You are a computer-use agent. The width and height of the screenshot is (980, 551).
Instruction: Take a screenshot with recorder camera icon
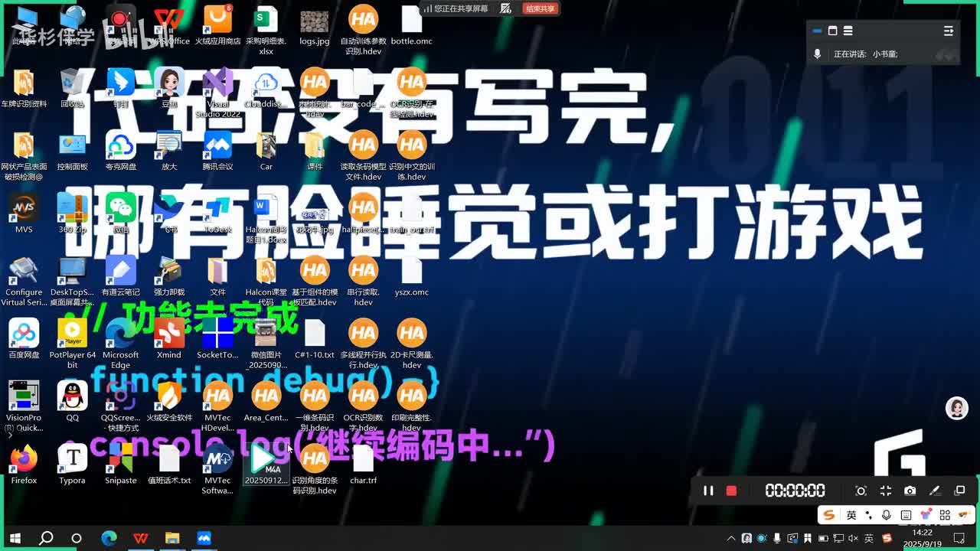[x=910, y=491]
